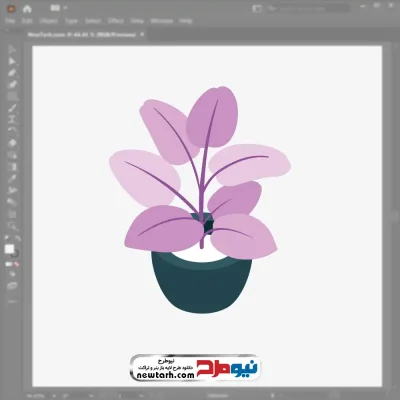
Task: Click the white Fill color swatch
Action: pos(9,249)
